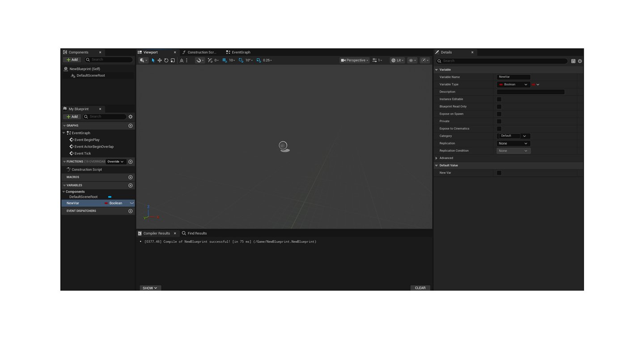Collapse the EventGraph tree node
This screenshot has height=339, width=644.
pos(64,133)
